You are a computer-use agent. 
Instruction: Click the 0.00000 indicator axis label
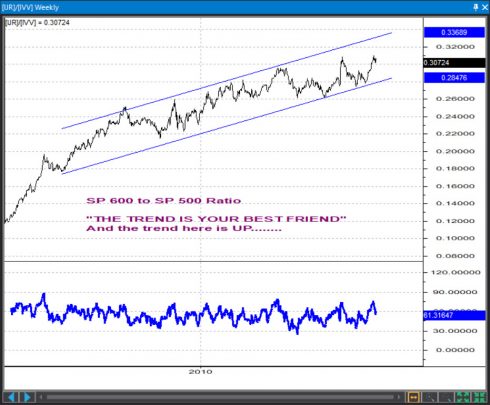[x=455, y=350]
